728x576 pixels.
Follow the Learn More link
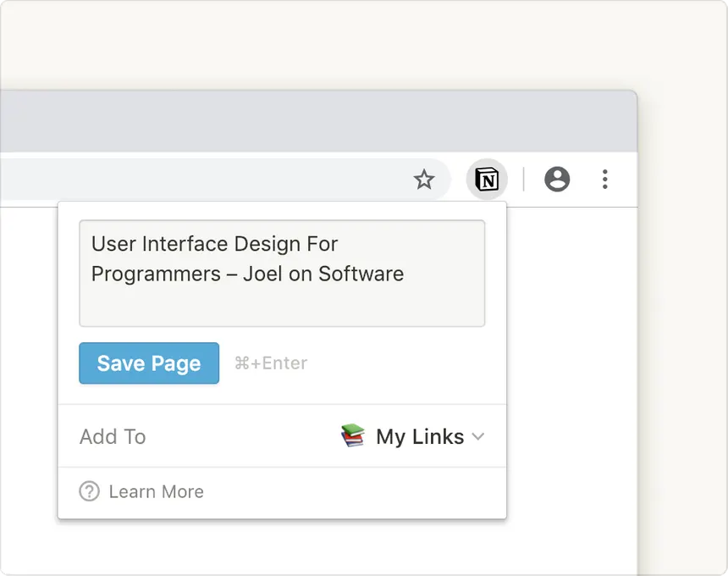[157, 491]
